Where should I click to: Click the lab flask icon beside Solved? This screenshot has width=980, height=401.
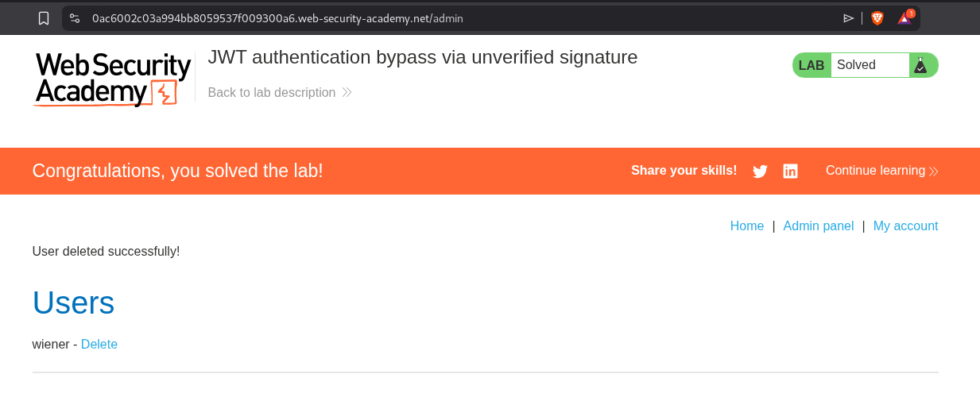tap(920, 66)
